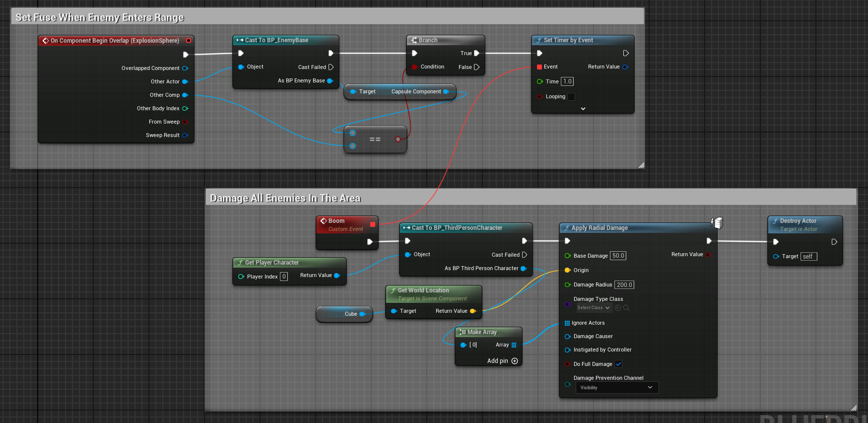
Task: Edit the Player Index value field
Action: point(284,277)
